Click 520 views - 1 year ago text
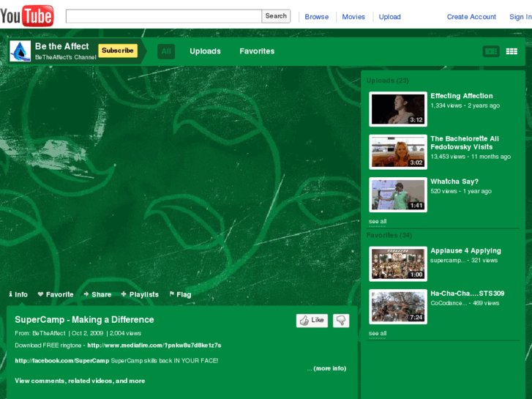Image resolution: width=532 pixels, height=399 pixels. 461,192
